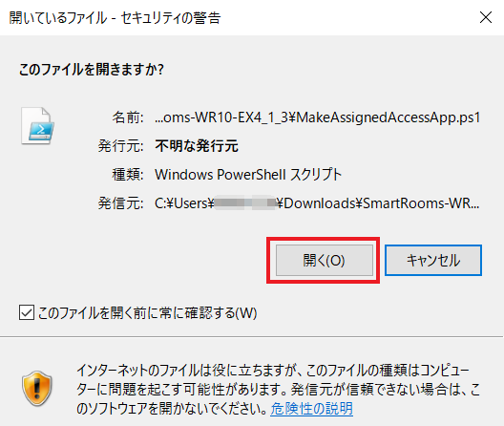Close the security warning dialog

pyautogui.click(x=486, y=17)
